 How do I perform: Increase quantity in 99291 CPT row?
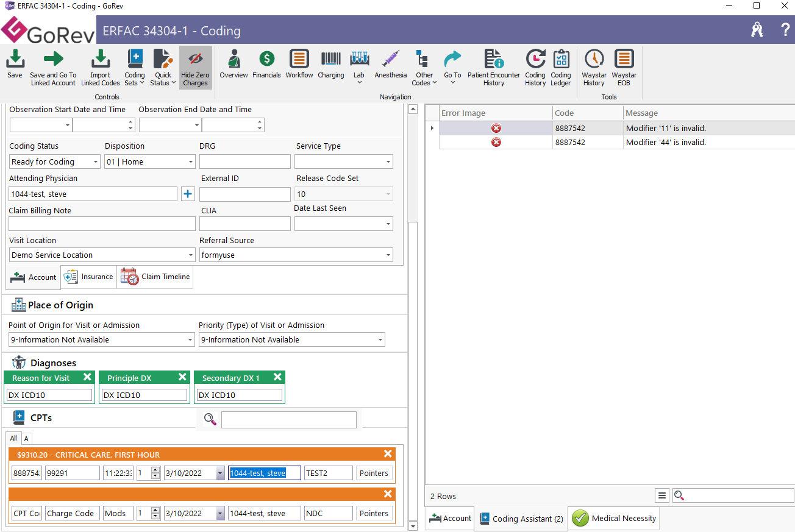pyautogui.click(x=155, y=470)
